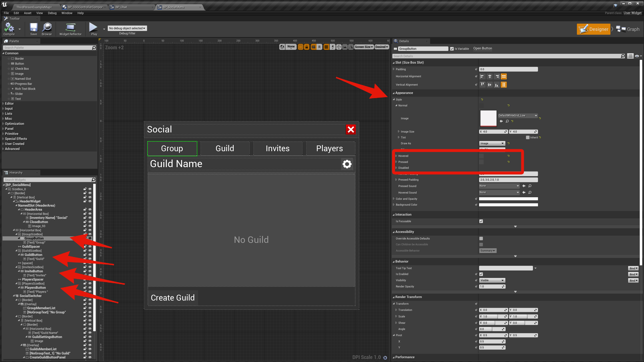Click the designer viewport localization globe icon
Screen dimensions: 644x362
point(282,47)
